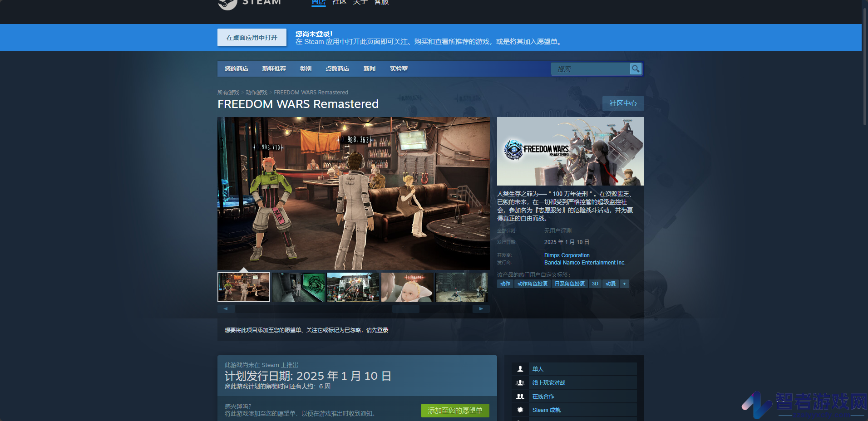This screenshot has height=421, width=868.
Task: Click the search input field
Action: pos(591,69)
